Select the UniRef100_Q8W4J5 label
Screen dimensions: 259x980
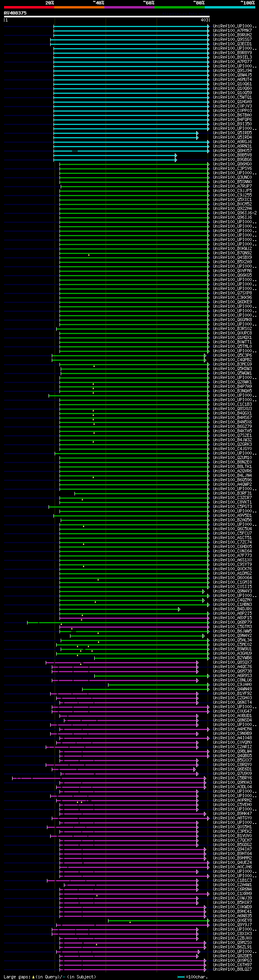click(232, 75)
